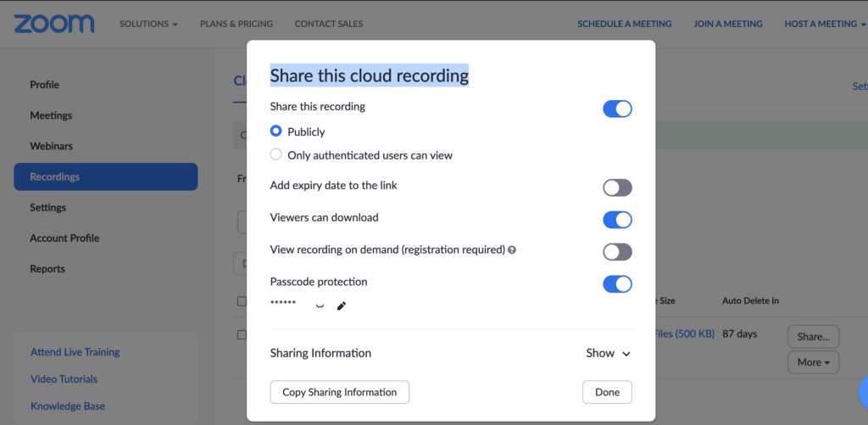Viewport: 868px width, 425px height.
Task: Open Settings in the left sidebar
Action: pos(47,207)
